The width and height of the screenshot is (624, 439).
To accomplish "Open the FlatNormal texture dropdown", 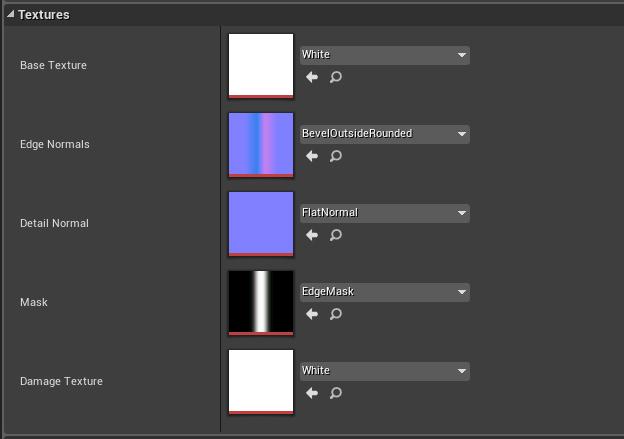I will click(x=384, y=213).
